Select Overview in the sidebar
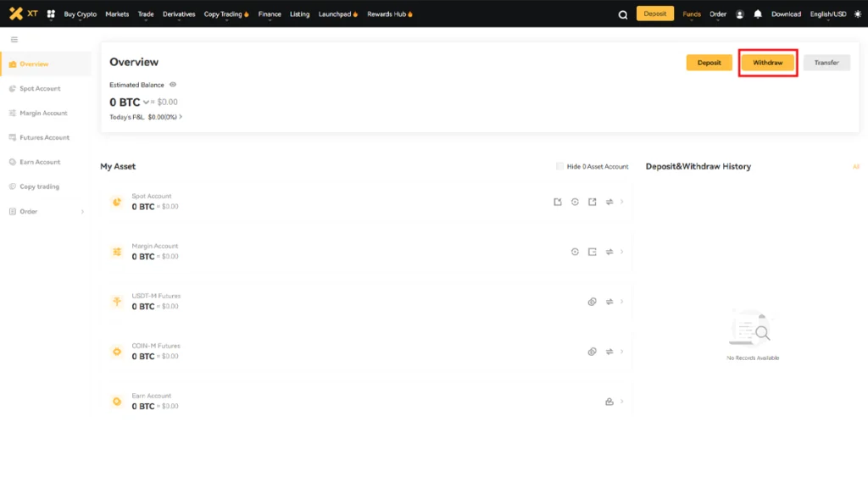Screen dimensions: 868x488 tap(46, 64)
